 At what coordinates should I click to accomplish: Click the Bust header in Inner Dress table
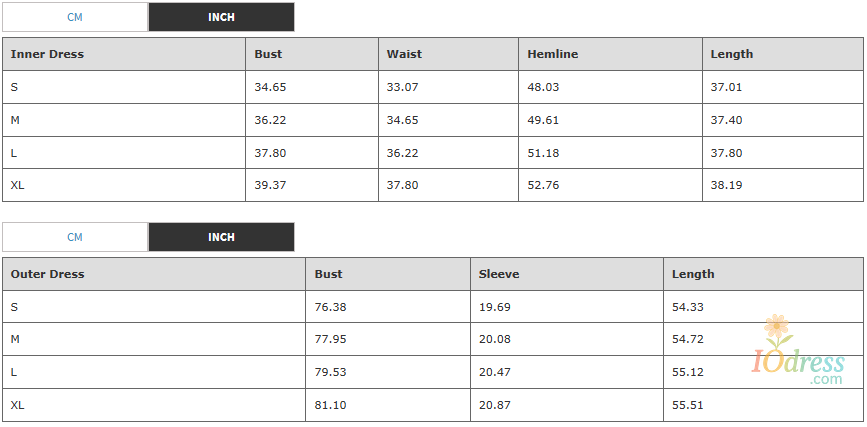(x=268, y=54)
